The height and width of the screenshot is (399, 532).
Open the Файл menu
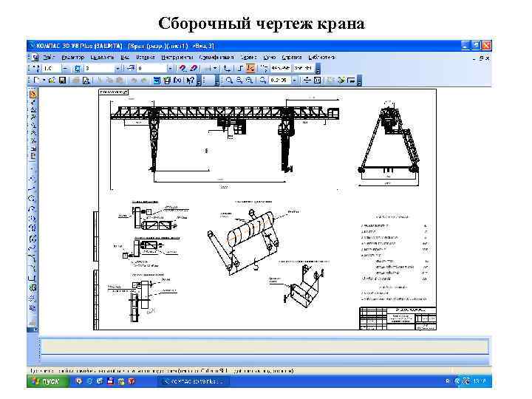tap(49, 58)
